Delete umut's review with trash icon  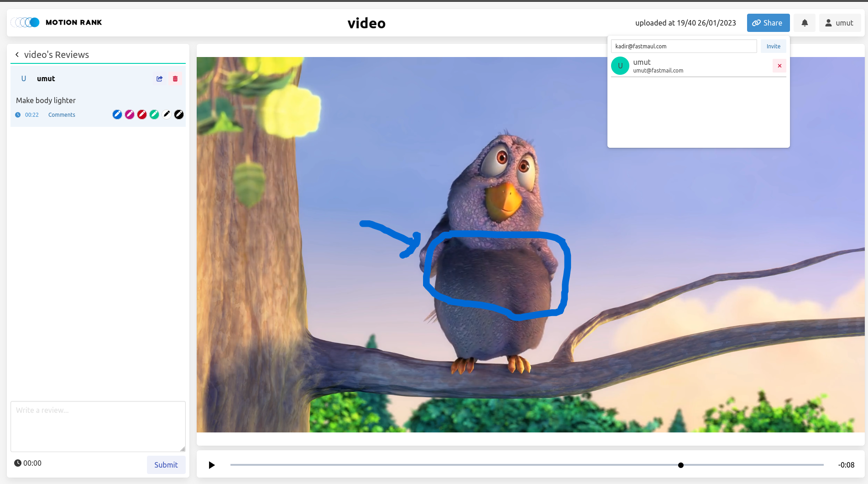coord(175,78)
